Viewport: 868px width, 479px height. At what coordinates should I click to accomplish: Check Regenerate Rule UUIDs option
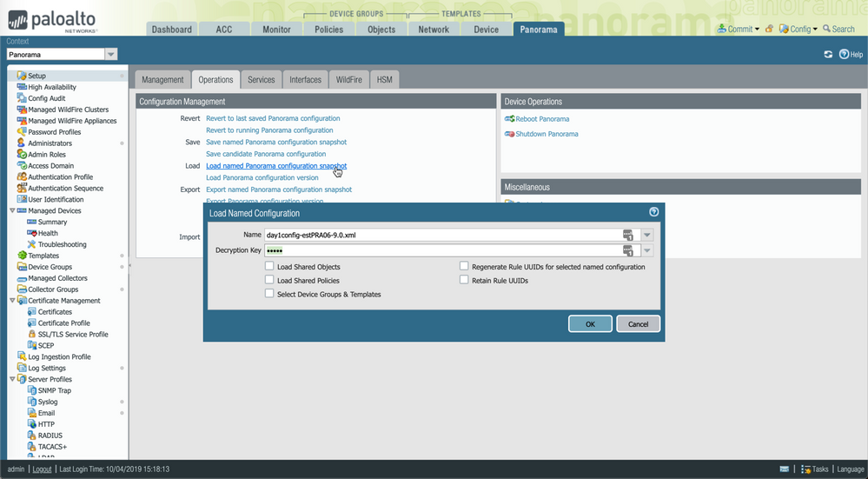coord(464,266)
